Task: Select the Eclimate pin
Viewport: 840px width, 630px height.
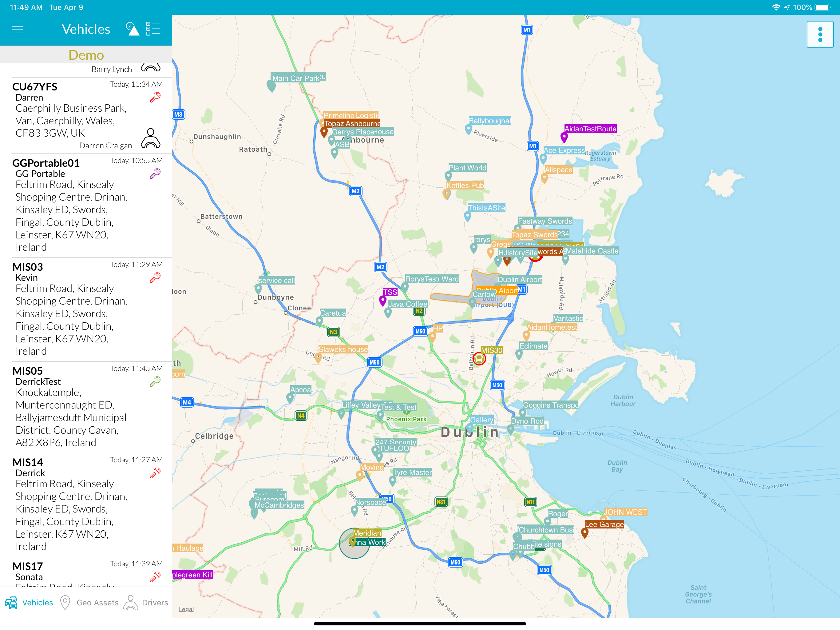Action: [x=519, y=355]
